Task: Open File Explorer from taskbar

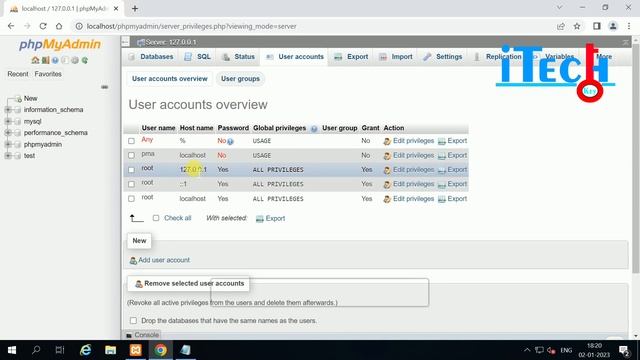Action: pos(111,350)
